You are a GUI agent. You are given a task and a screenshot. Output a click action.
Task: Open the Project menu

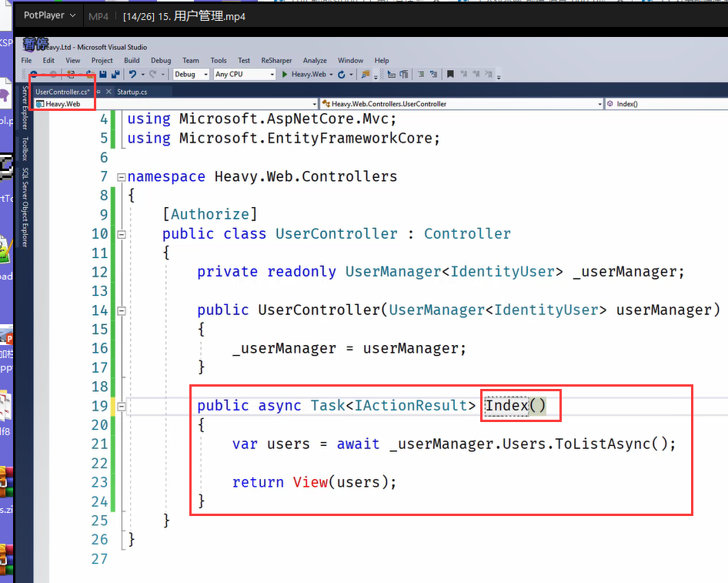pos(102,60)
